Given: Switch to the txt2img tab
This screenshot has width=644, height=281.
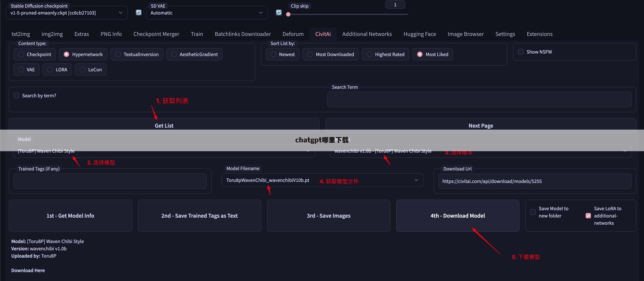Looking at the screenshot, I should [21, 34].
